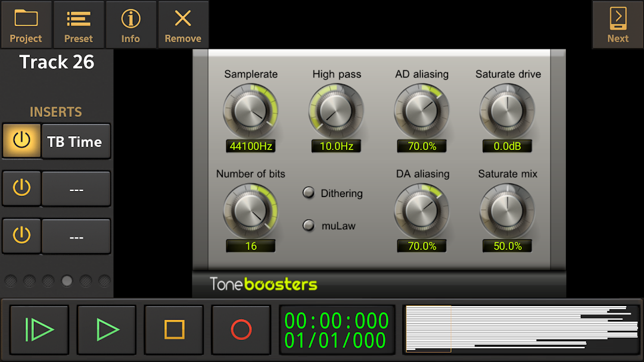The height and width of the screenshot is (362, 644).
Task: Click the INSERTS heading
Action: (56, 112)
